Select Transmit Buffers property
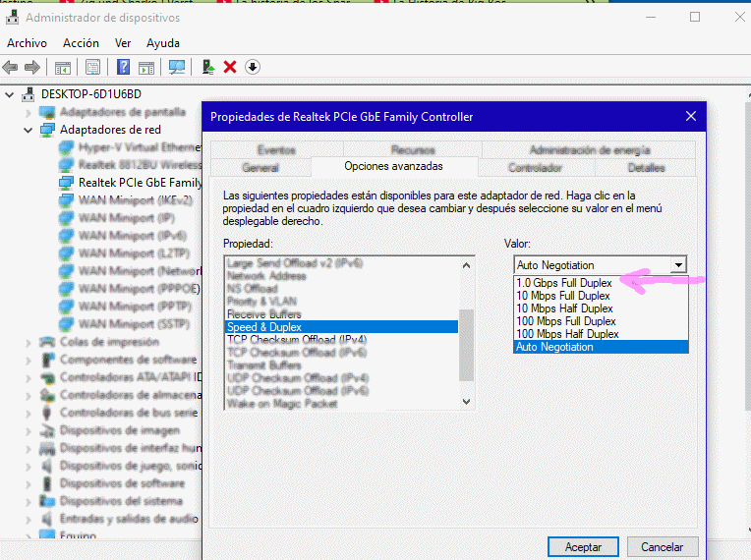The width and height of the screenshot is (751, 560). 341,365
